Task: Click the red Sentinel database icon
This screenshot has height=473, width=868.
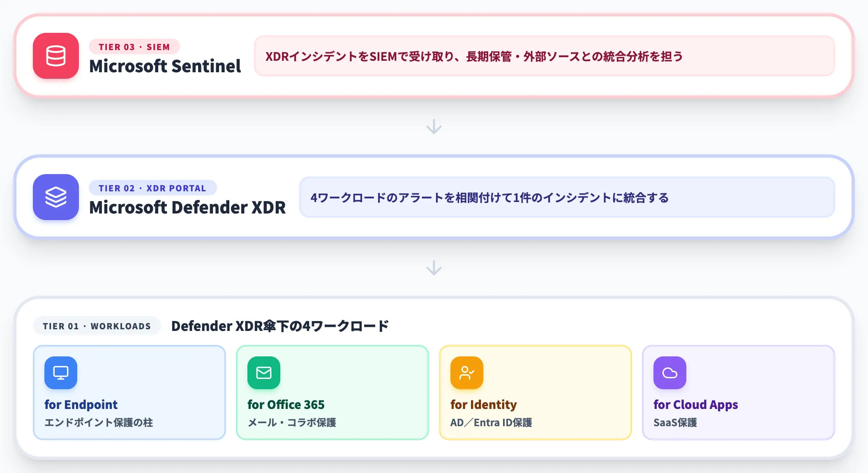Action: pyautogui.click(x=56, y=56)
